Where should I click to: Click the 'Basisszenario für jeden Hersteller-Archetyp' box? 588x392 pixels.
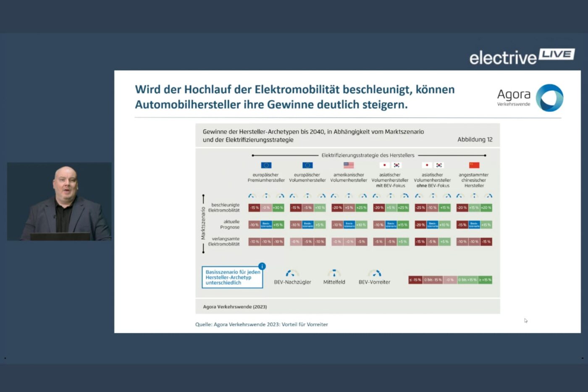232,277
